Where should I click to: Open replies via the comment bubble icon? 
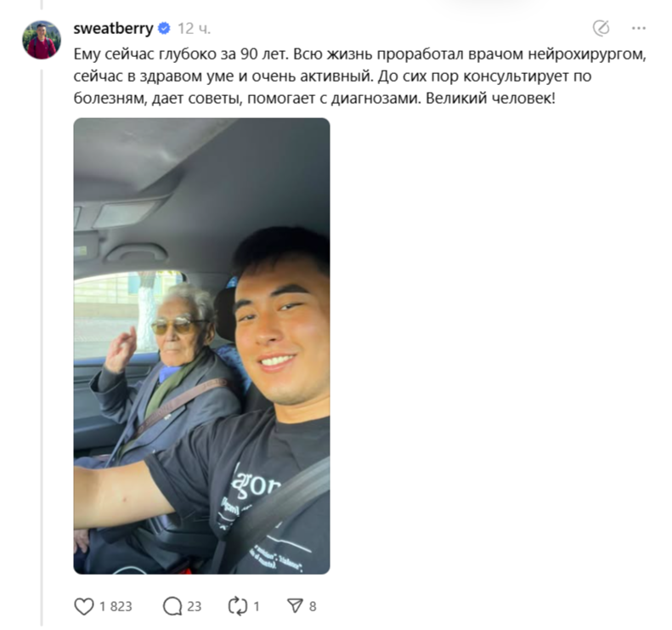(172, 606)
